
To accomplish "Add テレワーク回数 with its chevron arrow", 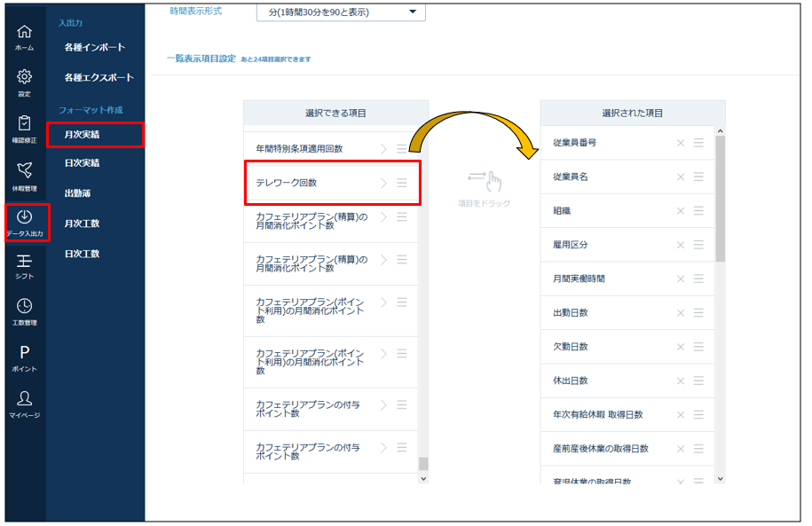I will (383, 183).
